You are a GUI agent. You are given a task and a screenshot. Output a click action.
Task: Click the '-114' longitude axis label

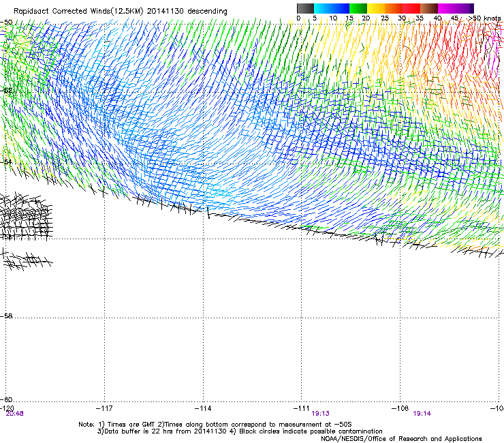203,408
